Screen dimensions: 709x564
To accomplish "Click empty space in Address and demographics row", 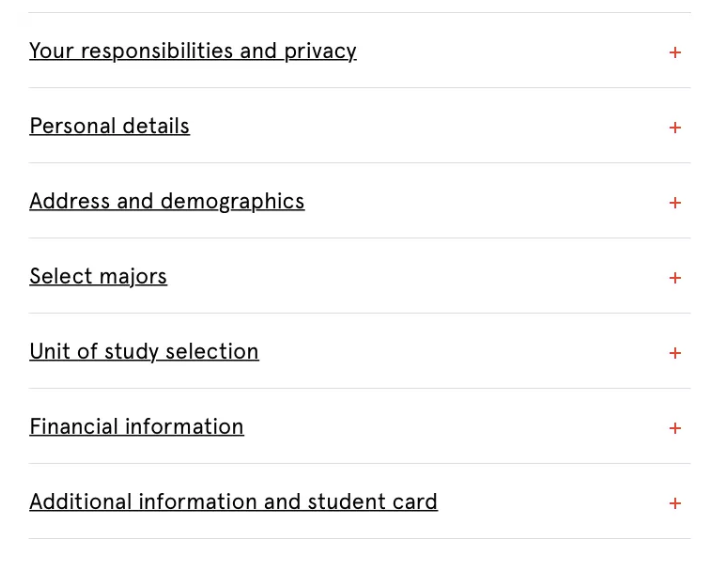I will (x=480, y=201).
